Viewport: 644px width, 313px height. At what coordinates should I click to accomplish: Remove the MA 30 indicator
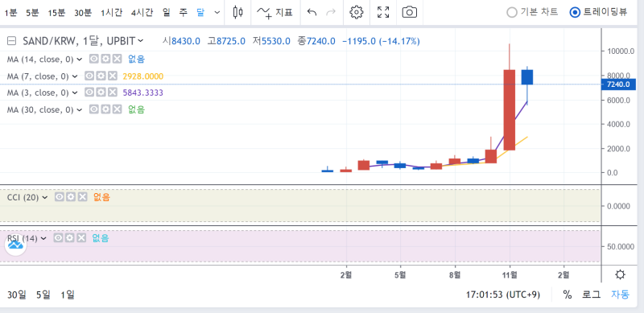117,109
